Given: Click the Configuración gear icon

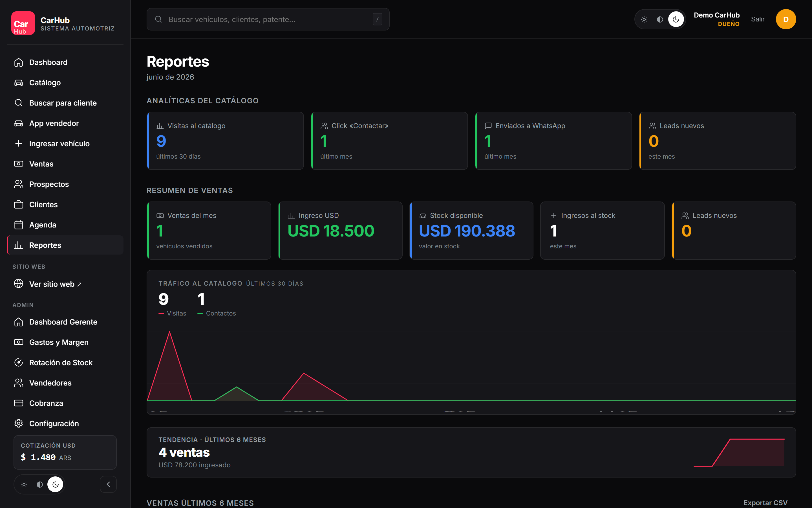Looking at the screenshot, I should (x=18, y=423).
